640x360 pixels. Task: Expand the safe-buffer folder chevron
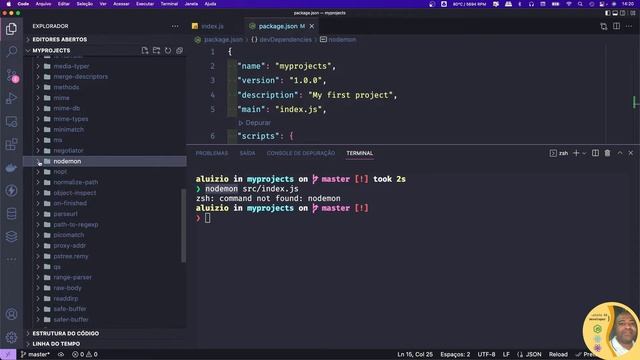click(38, 309)
